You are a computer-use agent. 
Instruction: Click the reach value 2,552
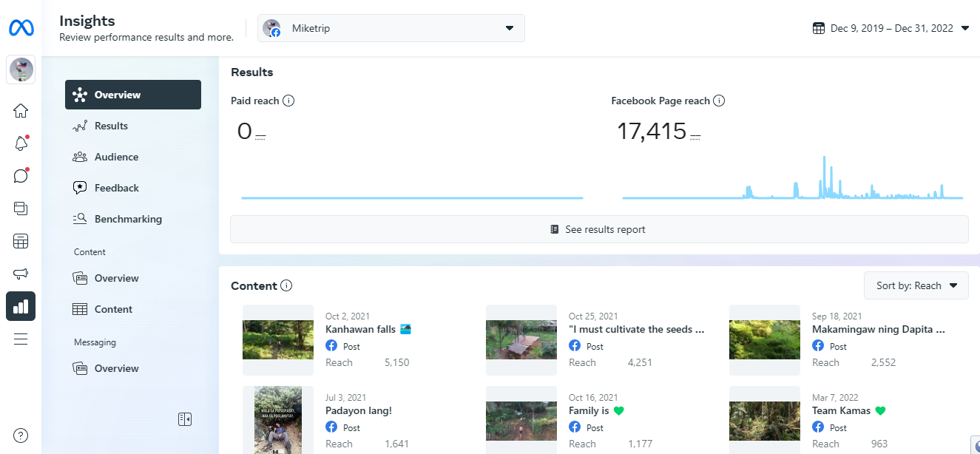(884, 362)
